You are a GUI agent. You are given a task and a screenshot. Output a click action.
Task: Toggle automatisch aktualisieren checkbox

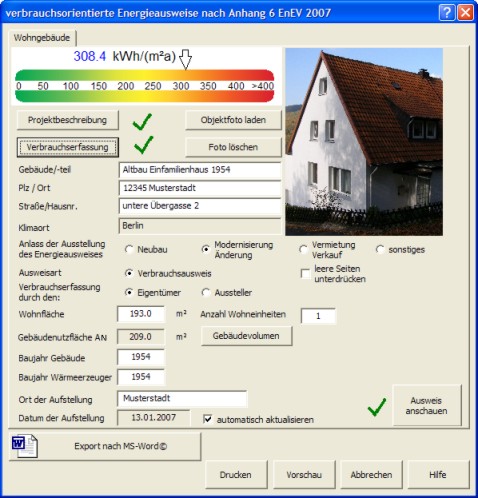point(208,419)
